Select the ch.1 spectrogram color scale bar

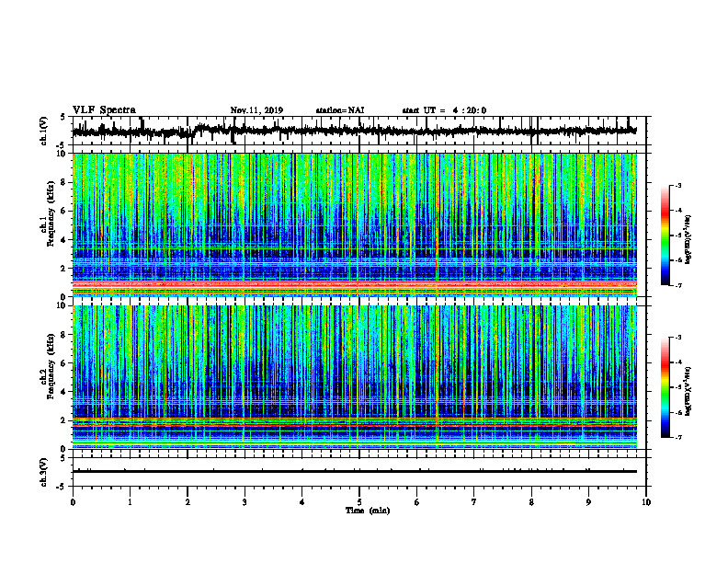(665, 236)
